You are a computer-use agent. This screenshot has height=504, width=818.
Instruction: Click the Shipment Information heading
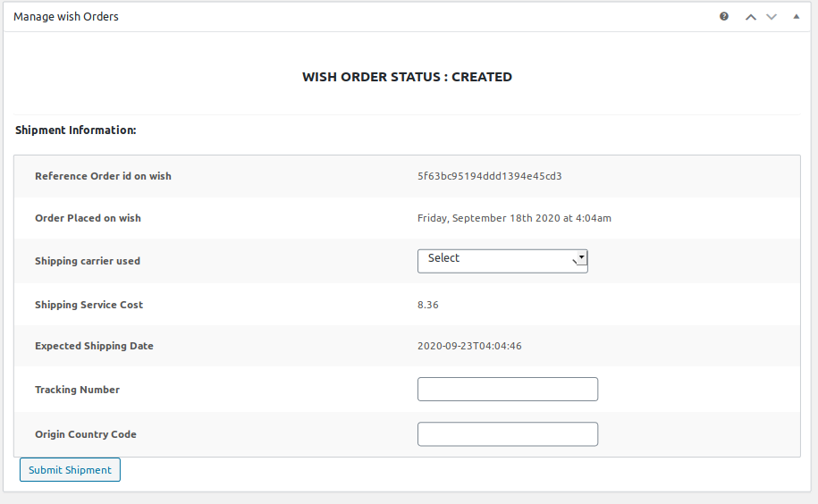76,130
